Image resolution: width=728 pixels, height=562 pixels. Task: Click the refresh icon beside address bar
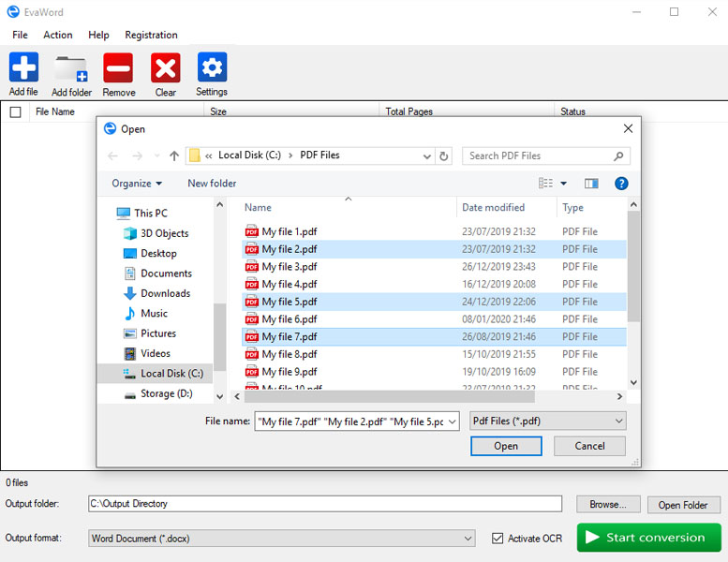point(444,155)
